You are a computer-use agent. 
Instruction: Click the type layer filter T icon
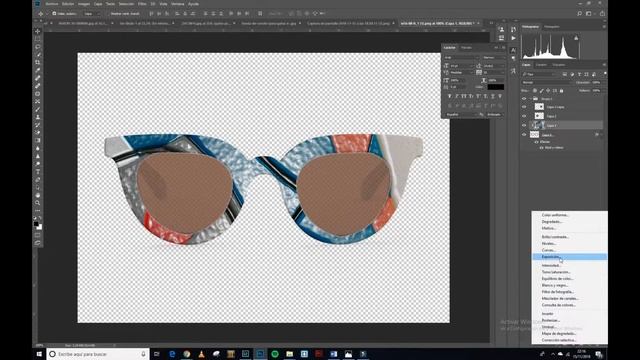click(x=579, y=74)
